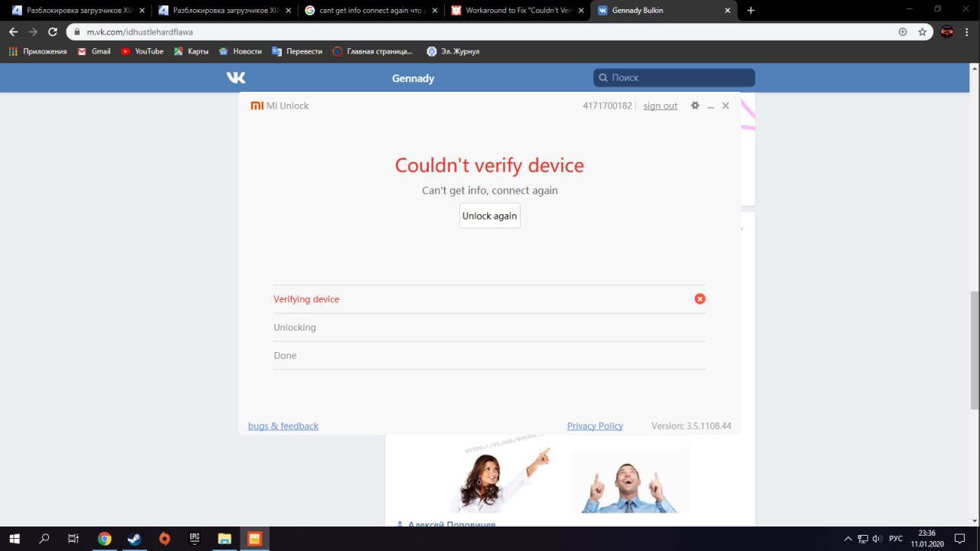Click the Verifying device step text
Image resolution: width=980 pixels, height=551 pixels.
point(306,299)
